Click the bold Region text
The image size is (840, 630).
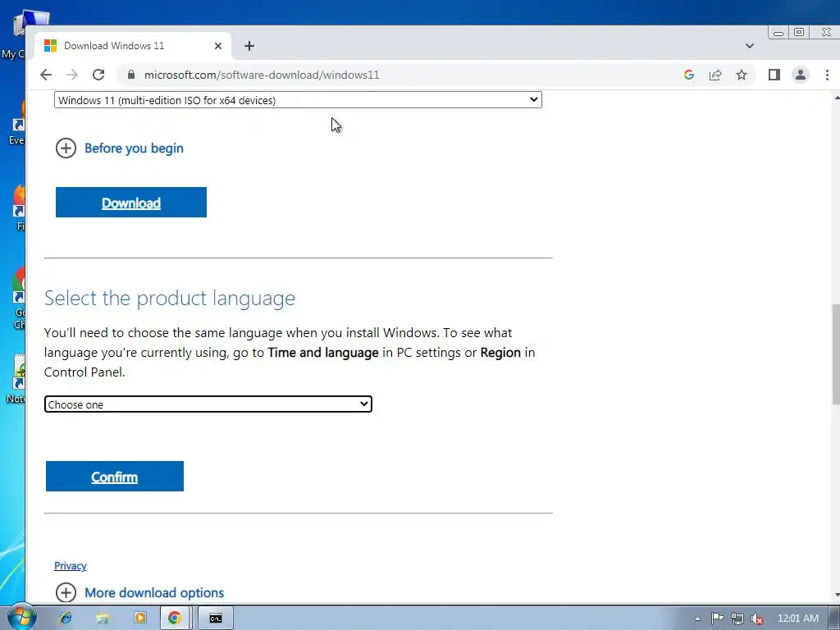click(500, 353)
